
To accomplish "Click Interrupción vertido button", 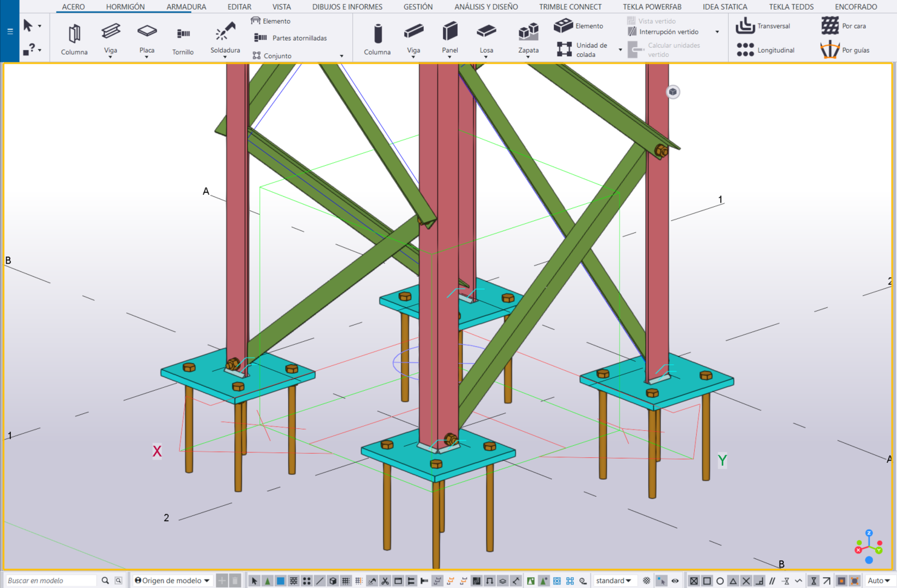I will tap(663, 32).
